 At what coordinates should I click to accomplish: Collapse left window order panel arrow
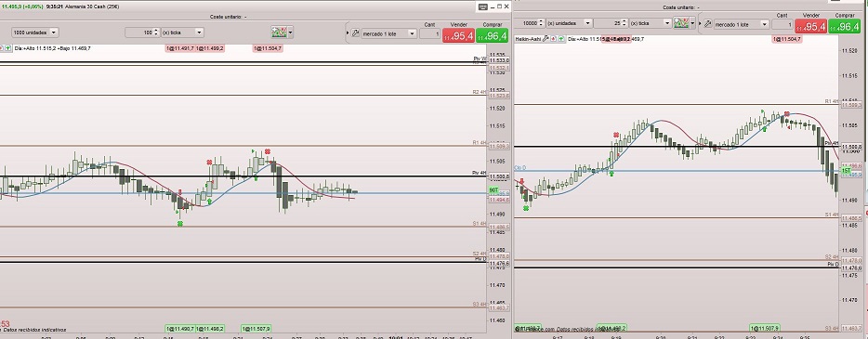point(347,33)
